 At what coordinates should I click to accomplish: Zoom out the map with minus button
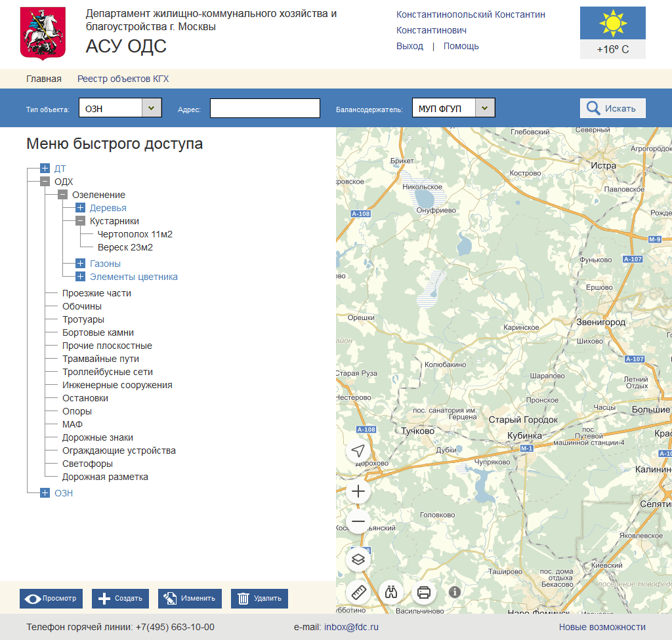(358, 522)
